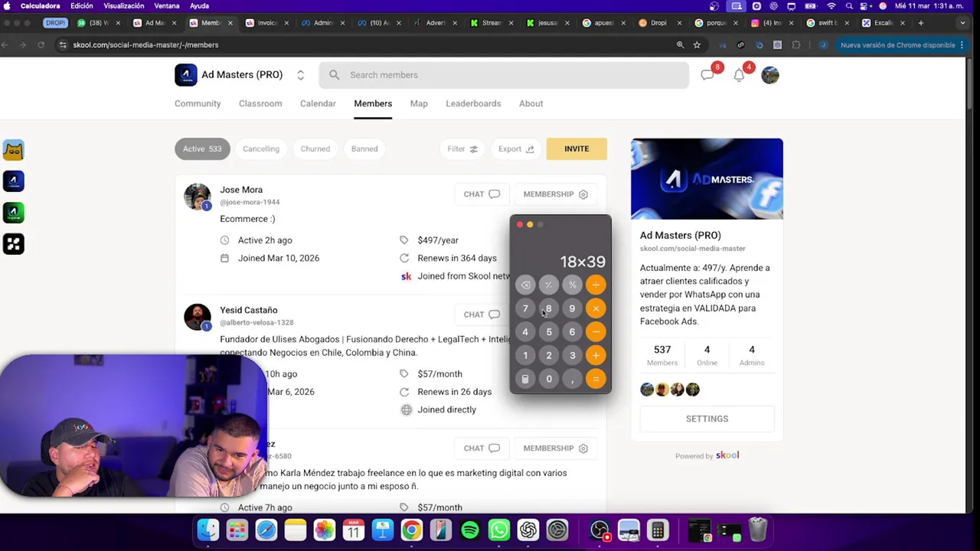
Task: Click the calculator mode icon key
Action: 525,379
